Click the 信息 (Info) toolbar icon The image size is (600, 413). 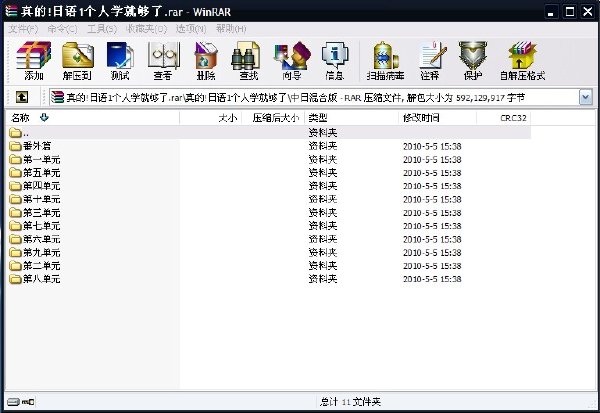[335, 60]
